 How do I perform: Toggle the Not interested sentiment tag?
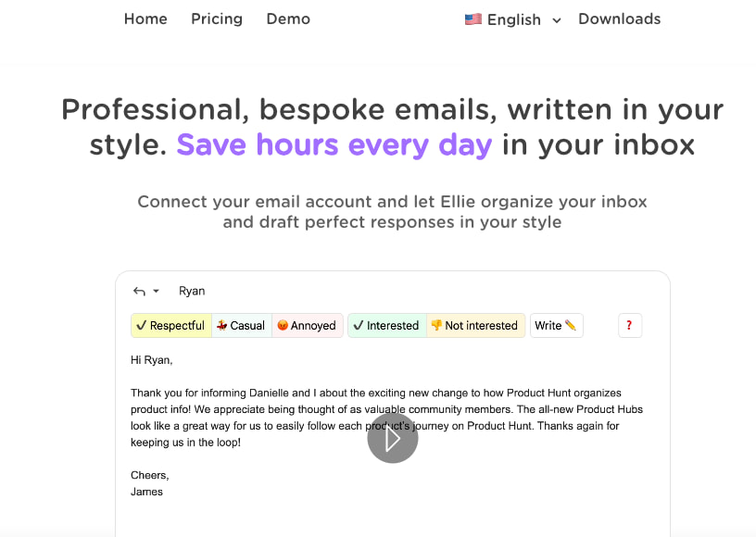tap(474, 325)
